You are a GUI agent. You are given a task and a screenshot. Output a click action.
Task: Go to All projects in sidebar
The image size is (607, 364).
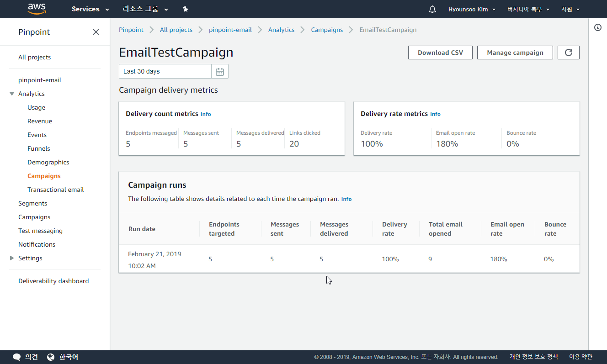point(34,57)
